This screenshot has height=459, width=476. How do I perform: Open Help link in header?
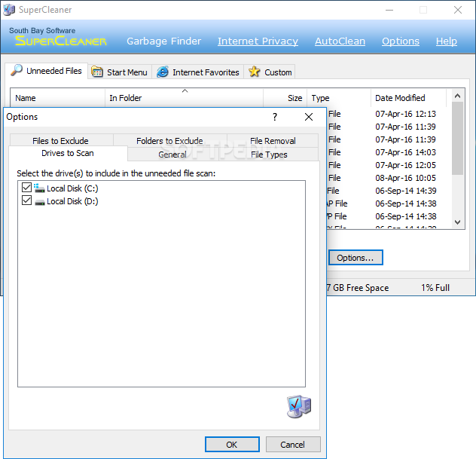tap(446, 41)
